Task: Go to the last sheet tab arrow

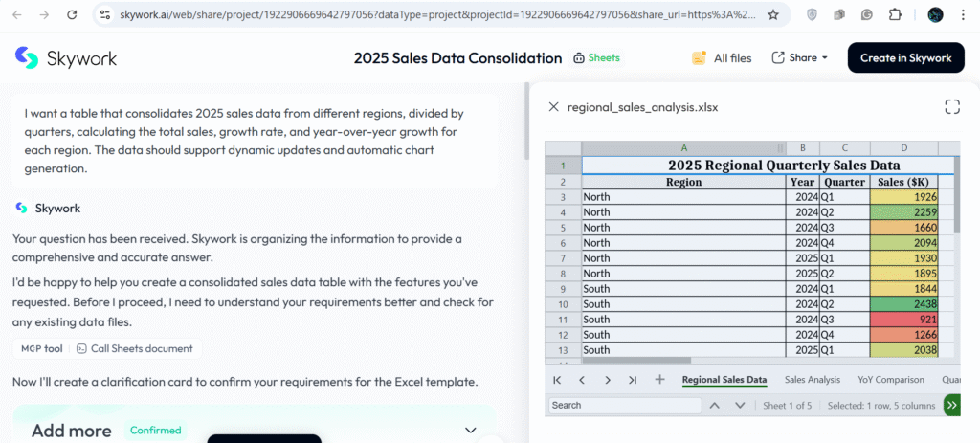Action: coord(633,380)
